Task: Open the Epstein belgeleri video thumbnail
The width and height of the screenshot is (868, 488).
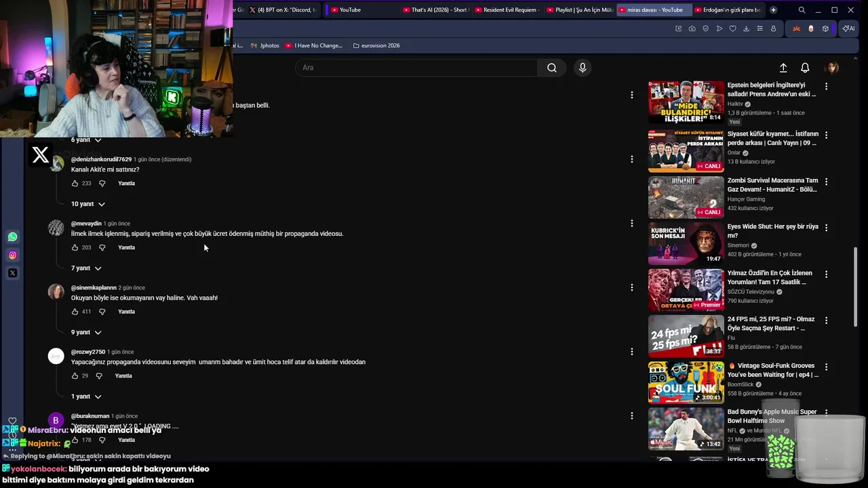Action: tap(686, 102)
